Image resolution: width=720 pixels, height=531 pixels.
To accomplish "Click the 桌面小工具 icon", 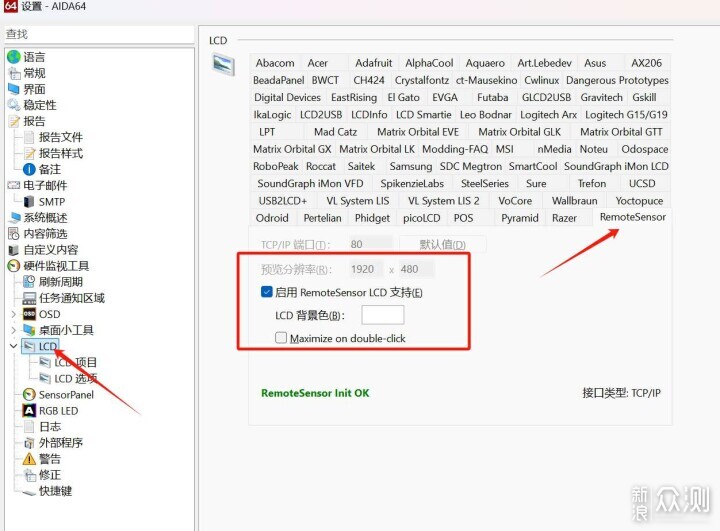I will coord(29,330).
